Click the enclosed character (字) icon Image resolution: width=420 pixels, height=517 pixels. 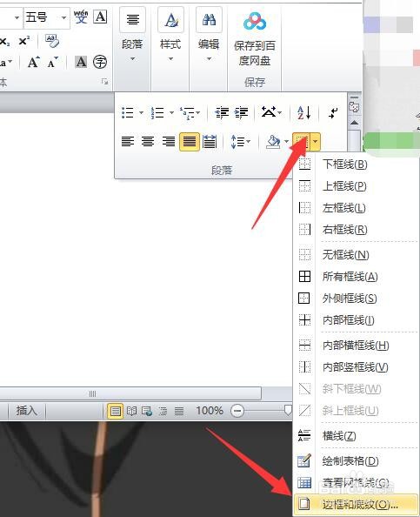click(100, 62)
